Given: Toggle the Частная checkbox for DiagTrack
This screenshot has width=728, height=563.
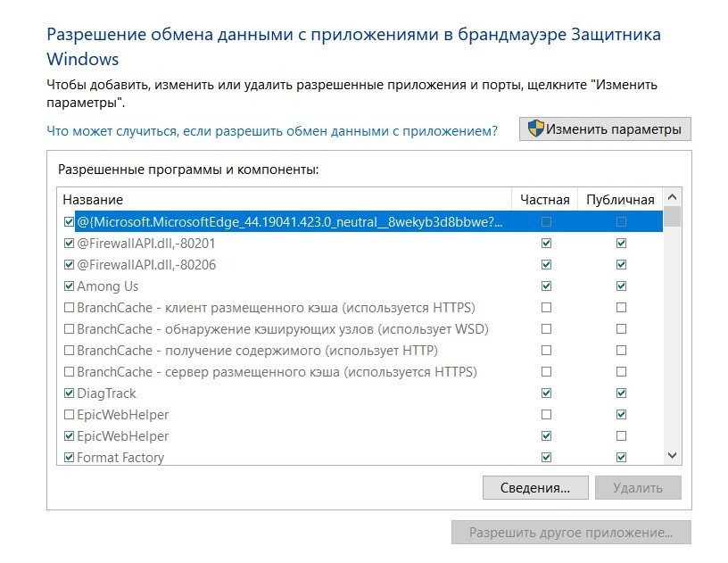Looking at the screenshot, I should (x=546, y=393).
